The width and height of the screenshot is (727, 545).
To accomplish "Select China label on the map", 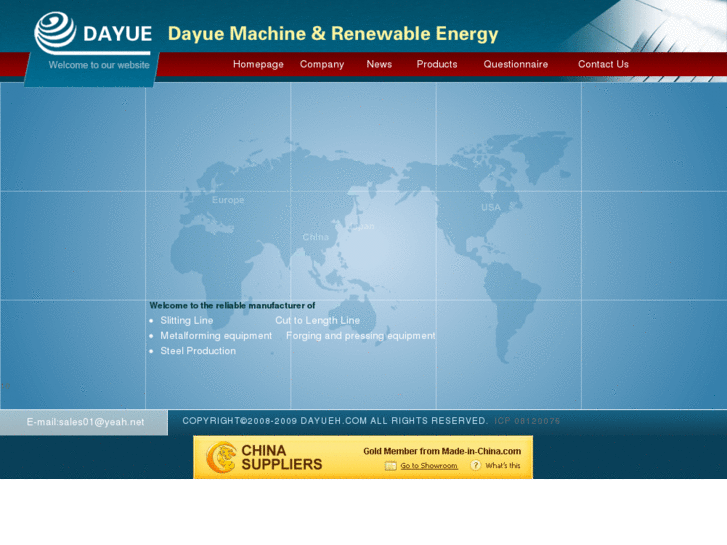I will [315, 237].
